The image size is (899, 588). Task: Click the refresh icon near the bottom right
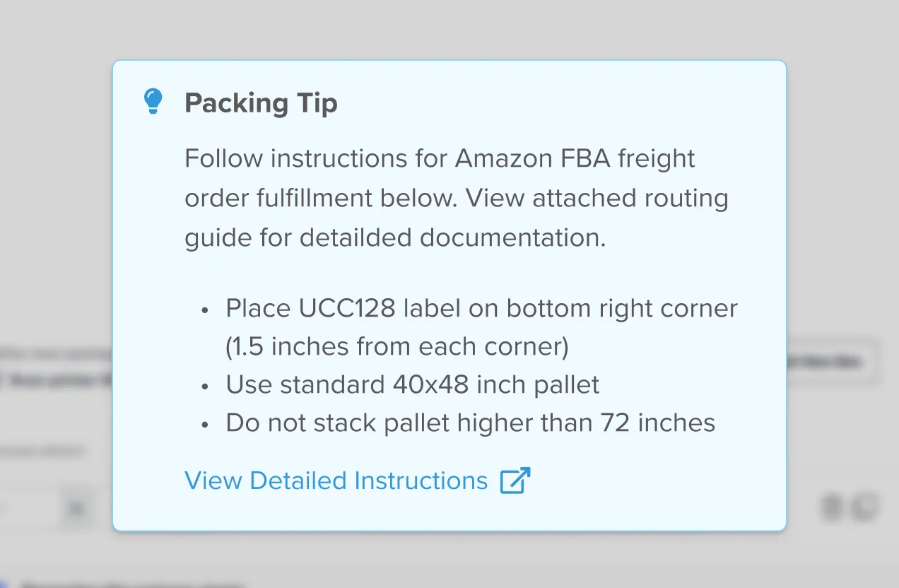click(864, 507)
